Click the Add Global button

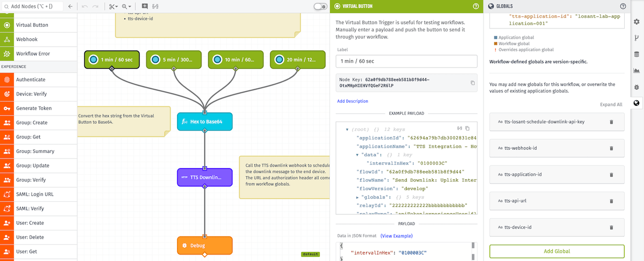coord(557,251)
